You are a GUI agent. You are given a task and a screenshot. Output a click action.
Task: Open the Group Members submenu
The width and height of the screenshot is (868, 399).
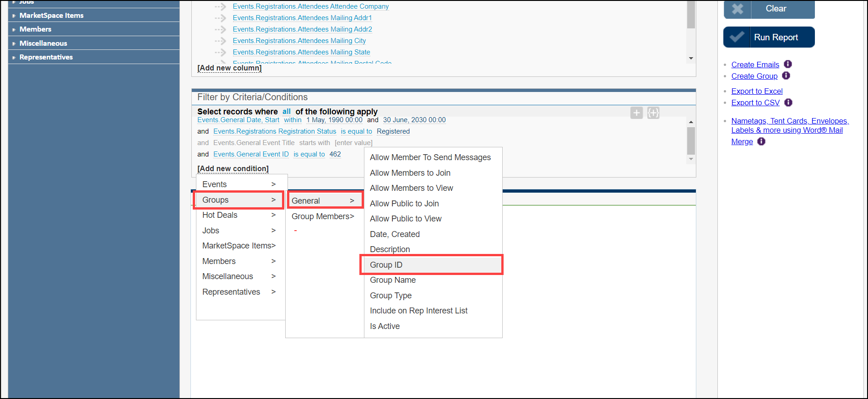323,216
